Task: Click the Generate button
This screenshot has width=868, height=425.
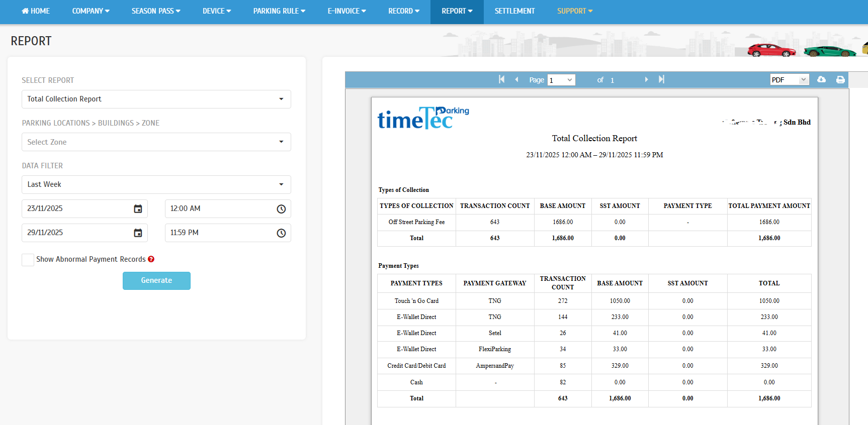Action: pos(156,281)
